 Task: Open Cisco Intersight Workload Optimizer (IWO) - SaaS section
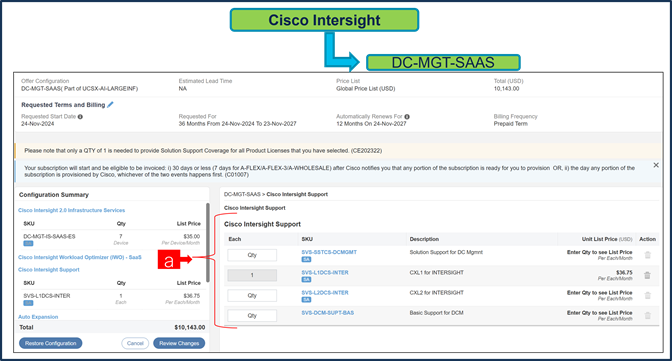(80, 257)
